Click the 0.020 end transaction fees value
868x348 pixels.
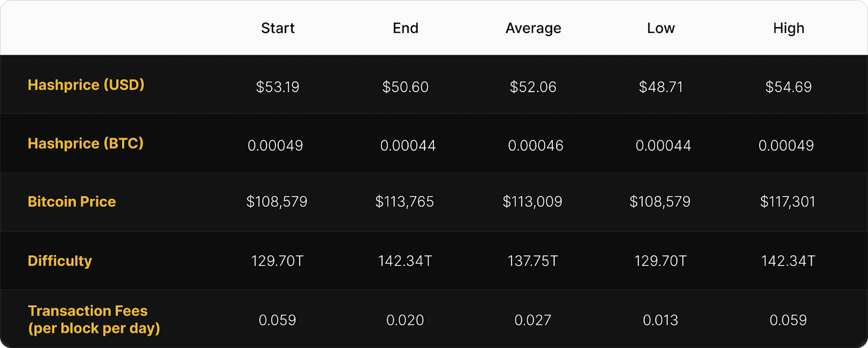click(405, 320)
